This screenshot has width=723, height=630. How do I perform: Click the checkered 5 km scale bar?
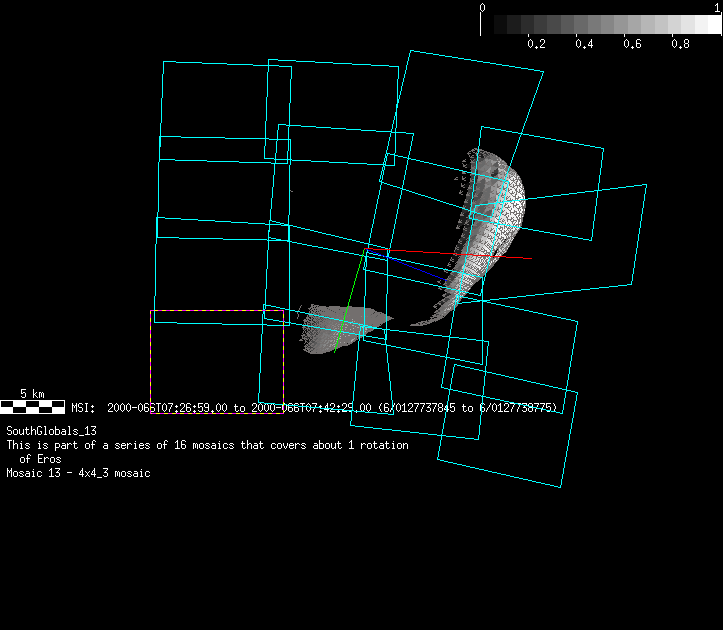(x=33, y=407)
